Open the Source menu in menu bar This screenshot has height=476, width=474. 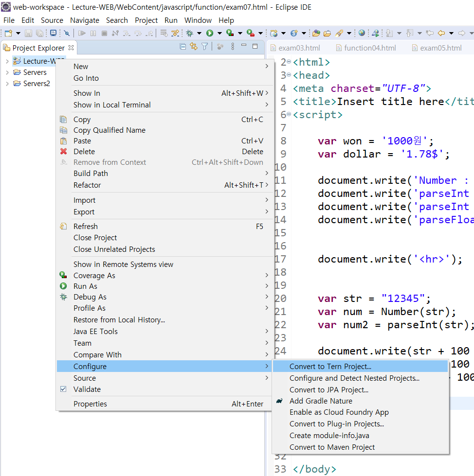(x=52, y=20)
